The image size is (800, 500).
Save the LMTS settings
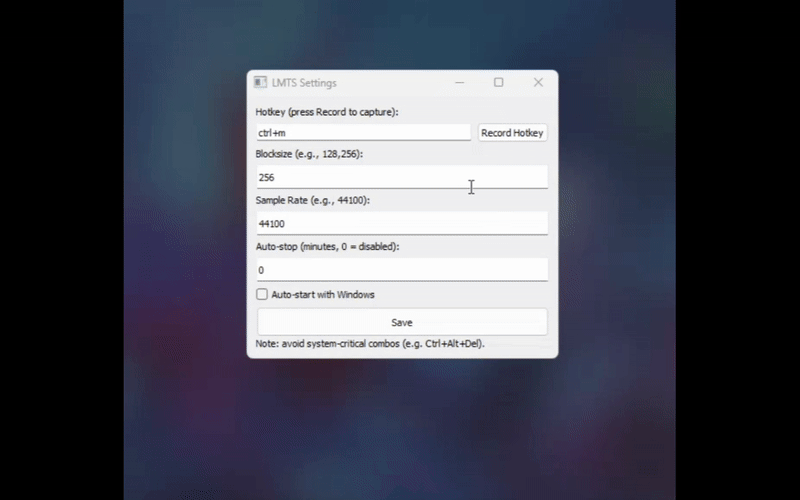402,322
